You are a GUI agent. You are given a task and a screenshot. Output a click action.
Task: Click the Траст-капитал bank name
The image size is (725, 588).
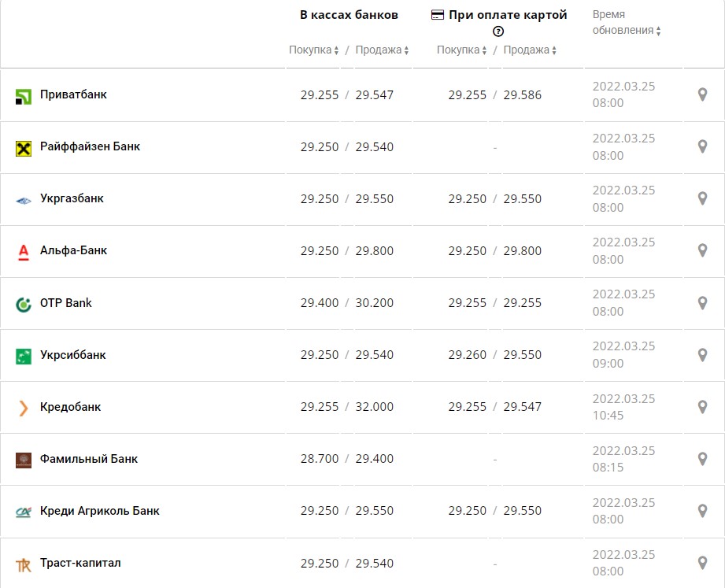coord(80,563)
